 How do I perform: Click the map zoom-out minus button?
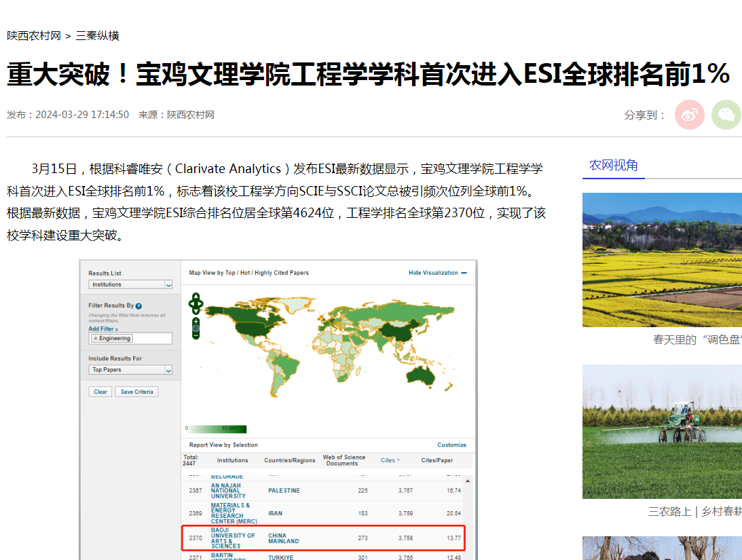pyautogui.click(x=196, y=335)
